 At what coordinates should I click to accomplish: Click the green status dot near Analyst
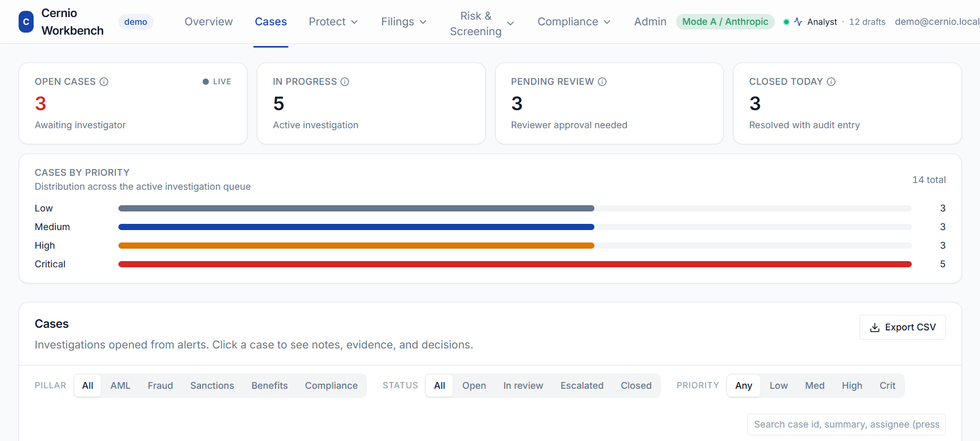click(786, 22)
